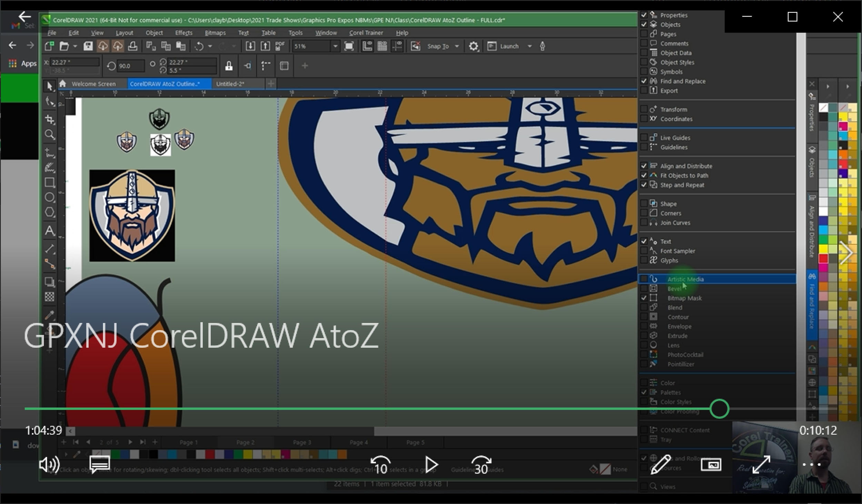Uncheck Align and Distribute checkbox
The width and height of the screenshot is (862, 504).
pyautogui.click(x=644, y=166)
